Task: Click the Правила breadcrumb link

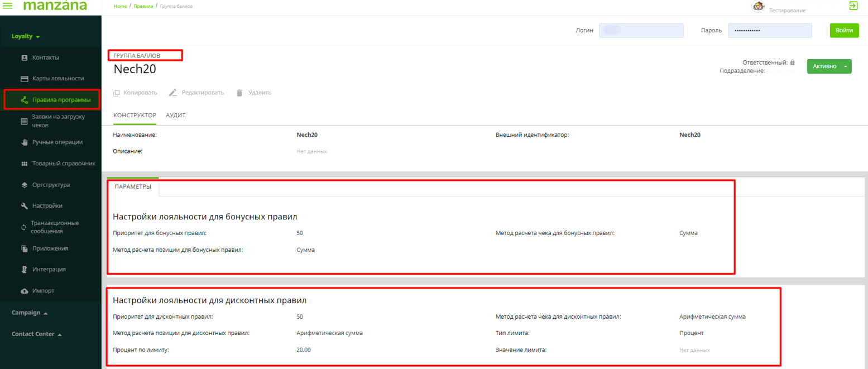Action: [x=143, y=6]
